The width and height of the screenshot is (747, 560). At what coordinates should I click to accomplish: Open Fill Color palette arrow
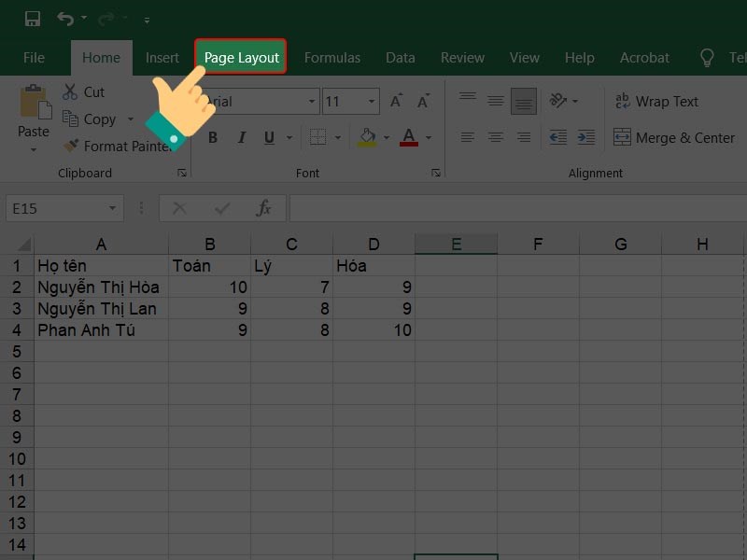pyautogui.click(x=387, y=137)
